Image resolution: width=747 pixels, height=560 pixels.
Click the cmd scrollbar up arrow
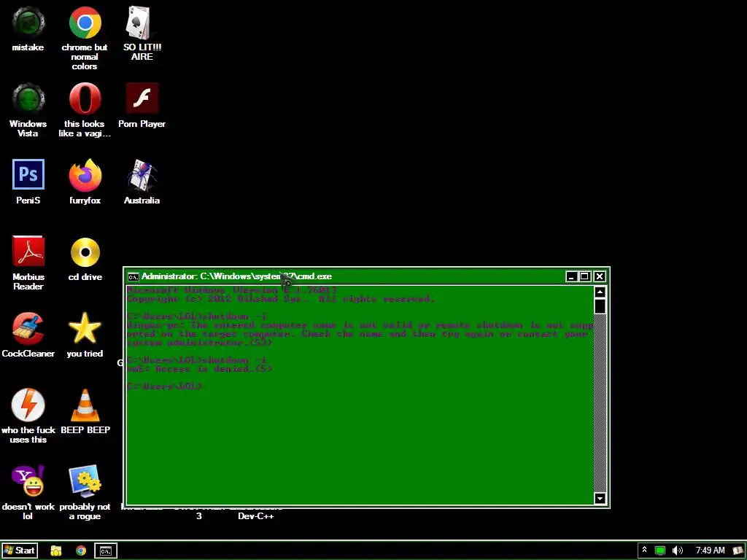click(x=600, y=292)
